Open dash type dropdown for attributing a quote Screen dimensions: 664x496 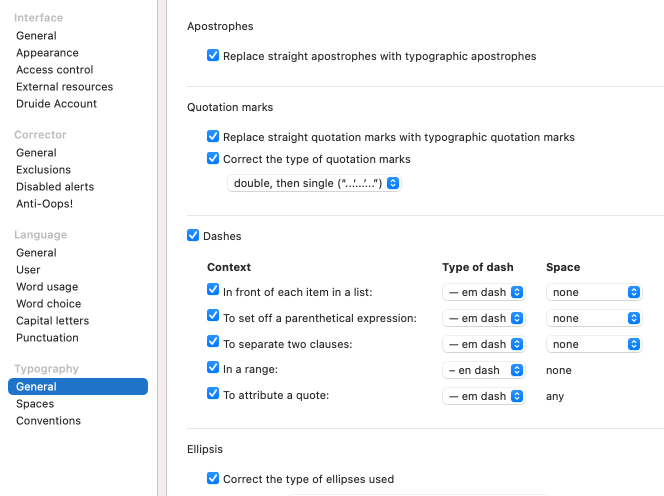coord(484,396)
